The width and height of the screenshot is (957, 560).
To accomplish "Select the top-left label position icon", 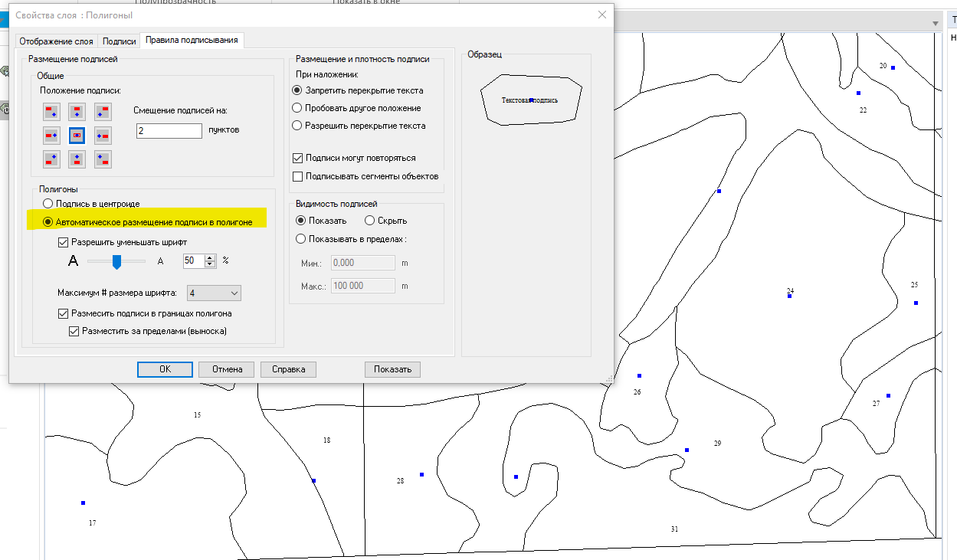I will 51,112.
